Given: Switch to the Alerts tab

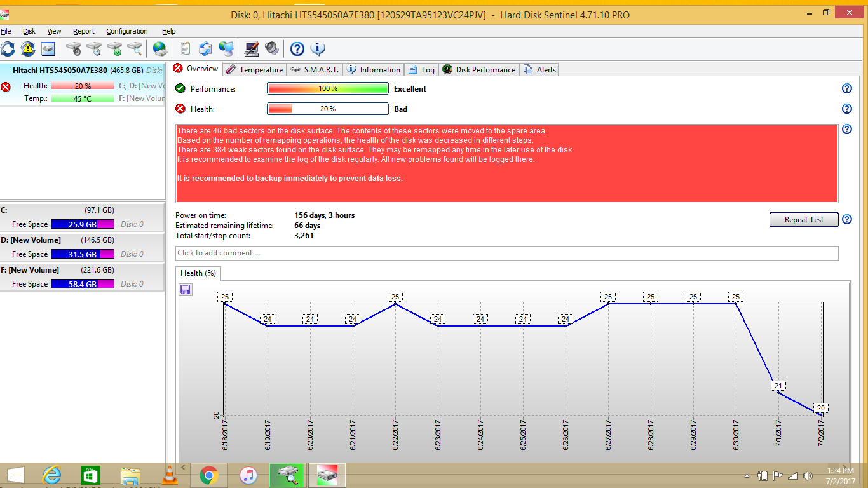Looking at the screenshot, I should [x=539, y=70].
